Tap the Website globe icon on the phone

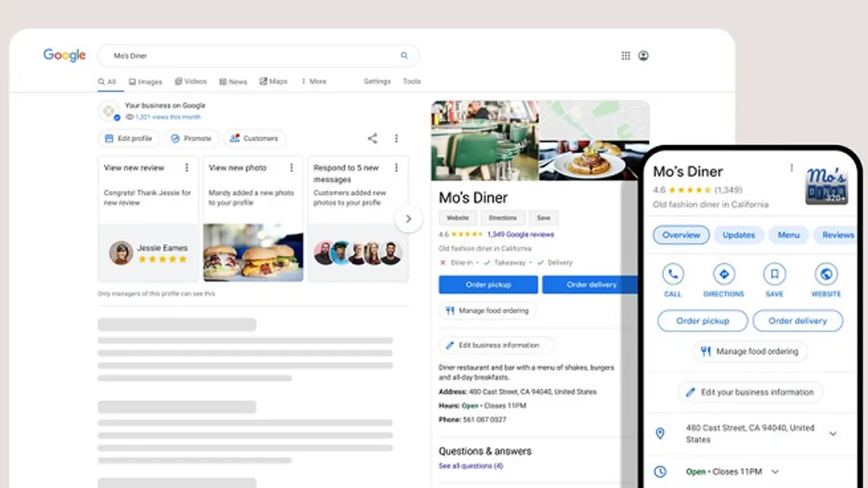coord(825,274)
